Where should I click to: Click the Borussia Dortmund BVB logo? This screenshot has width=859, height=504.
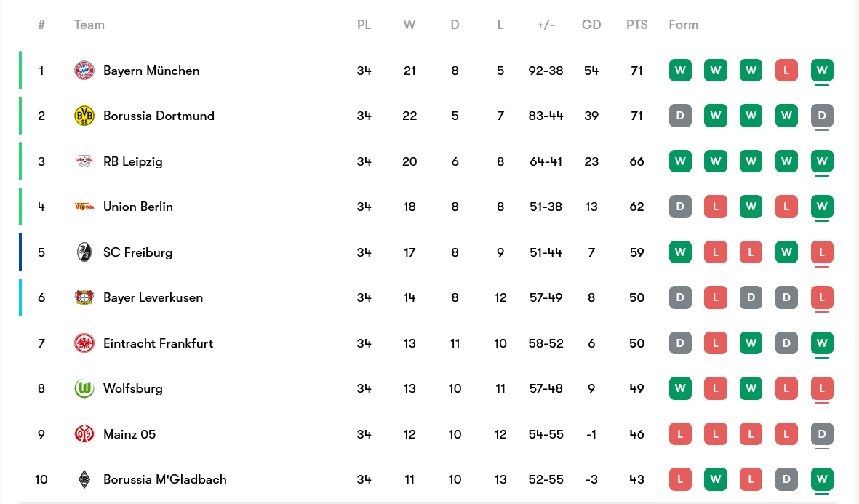pyautogui.click(x=84, y=116)
